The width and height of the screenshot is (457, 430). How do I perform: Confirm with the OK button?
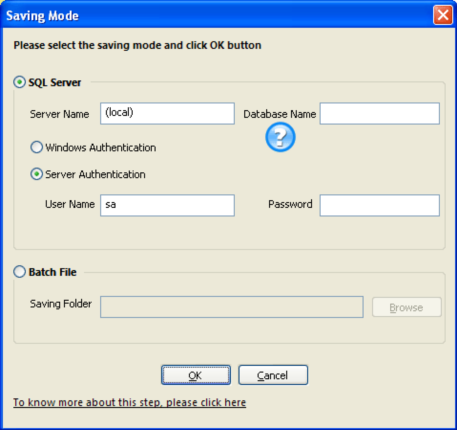[196, 375]
